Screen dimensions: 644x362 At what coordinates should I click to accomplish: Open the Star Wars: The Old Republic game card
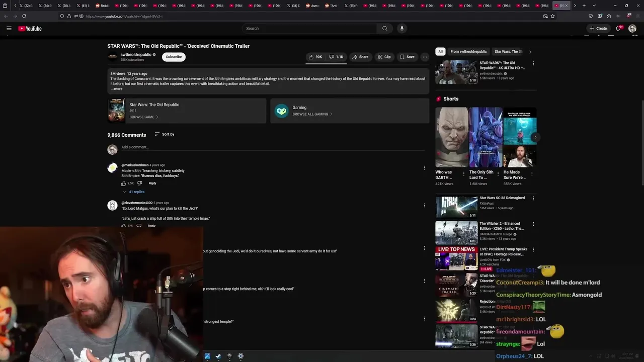(x=187, y=111)
